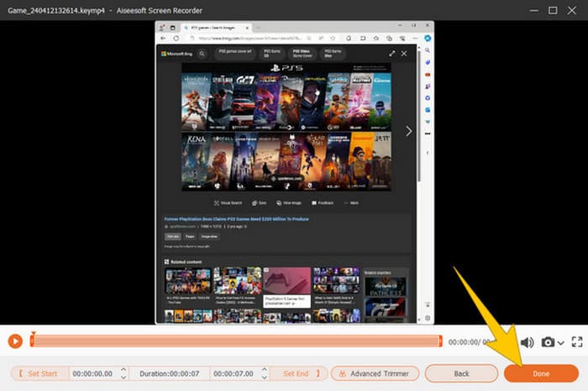
Task: Click the orange Done button
Action: click(541, 373)
